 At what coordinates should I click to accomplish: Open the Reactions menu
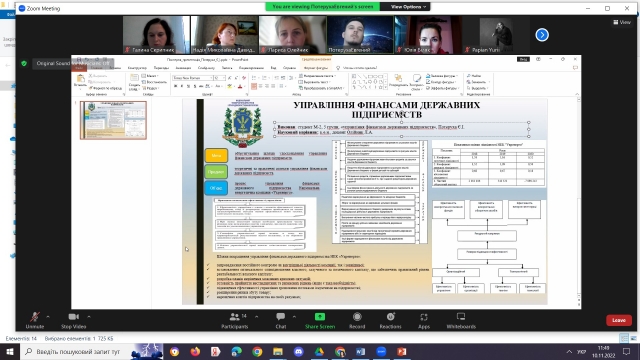coord(390,320)
